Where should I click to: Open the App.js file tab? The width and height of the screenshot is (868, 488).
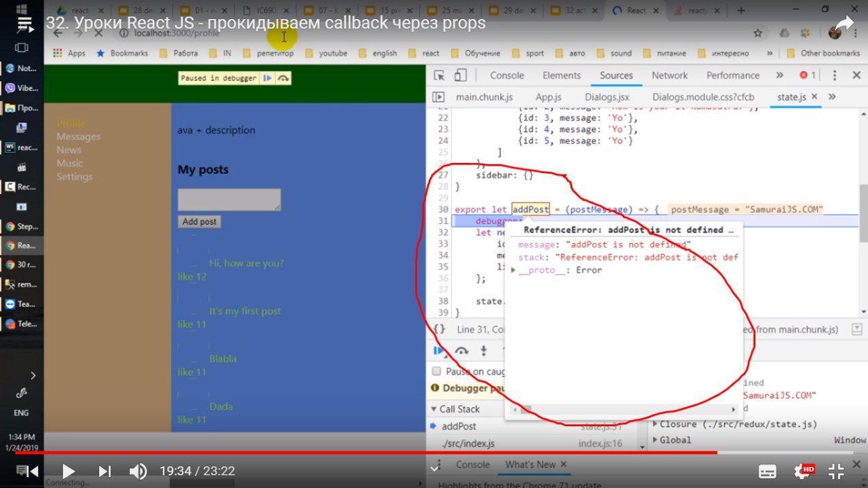pos(549,97)
